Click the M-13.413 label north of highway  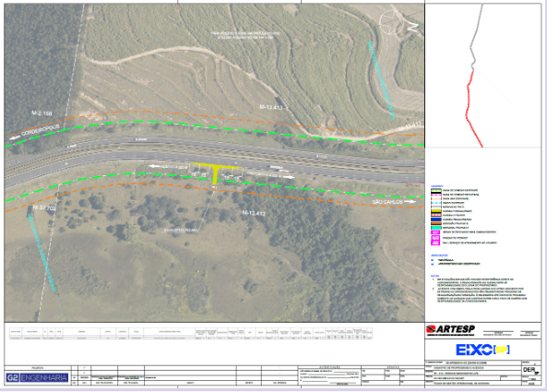coord(271,107)
